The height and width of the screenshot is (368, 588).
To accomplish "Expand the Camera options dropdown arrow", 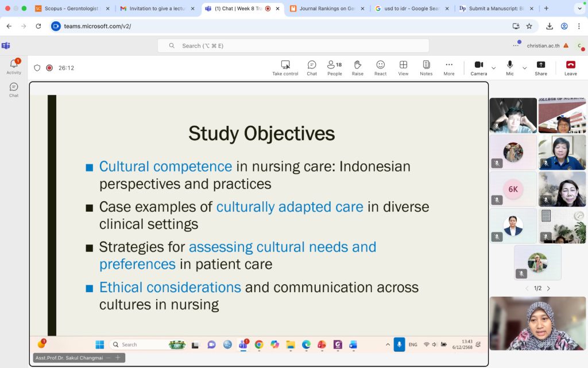I will click(494, 68).
